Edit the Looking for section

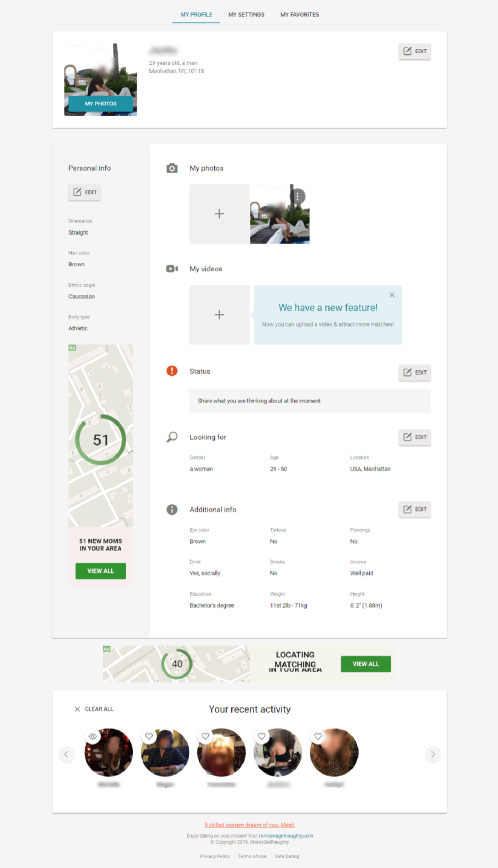[x=414, y=437]
